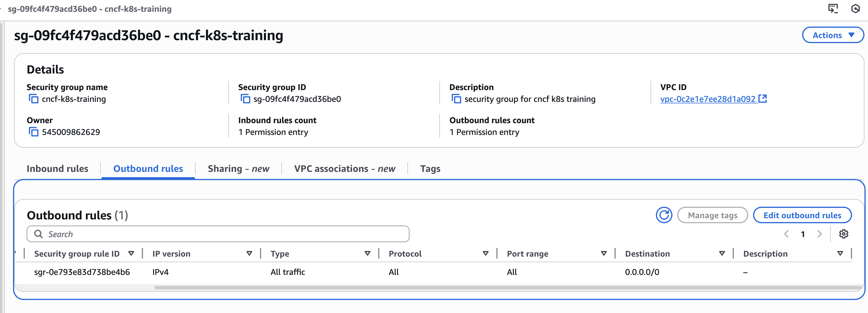
Task: Open the vpc-0c2e1e7ee28d1a092 link
Action: [x=708, y=99]
